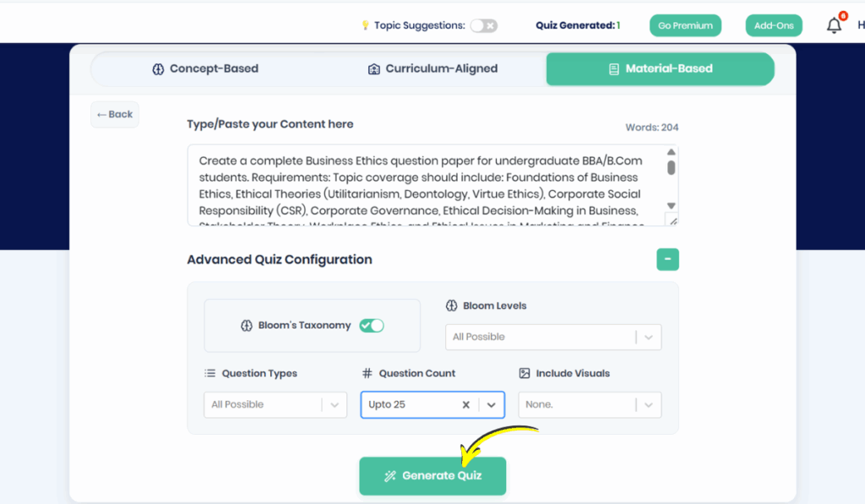Click the hash icon beside Question Count
Image resolution: width=865 pixels, height=504 pixels.
coord(367,373)
